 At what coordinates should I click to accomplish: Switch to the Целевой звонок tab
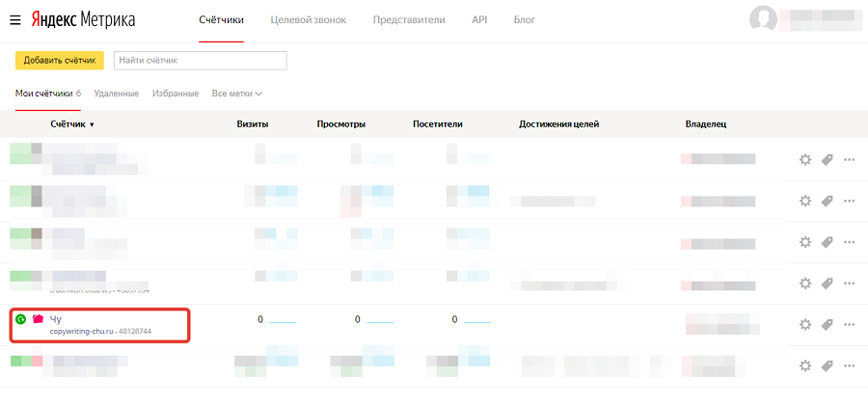pos(308,19)
